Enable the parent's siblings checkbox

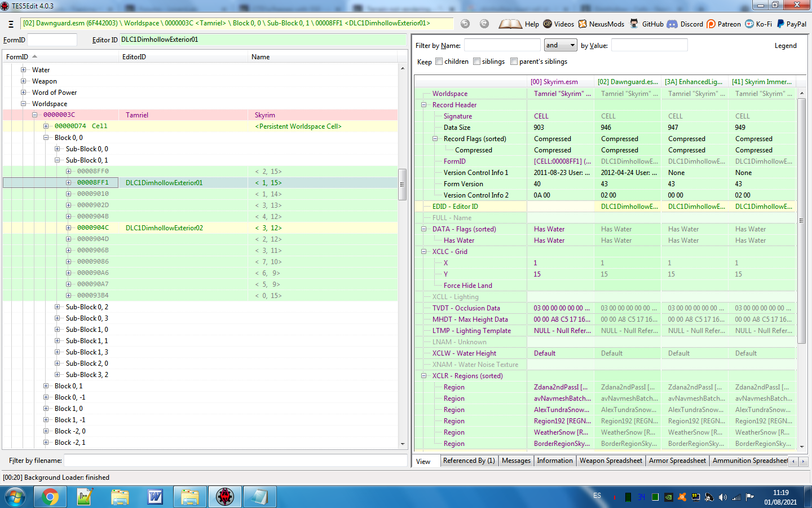(x=514, y=62)
